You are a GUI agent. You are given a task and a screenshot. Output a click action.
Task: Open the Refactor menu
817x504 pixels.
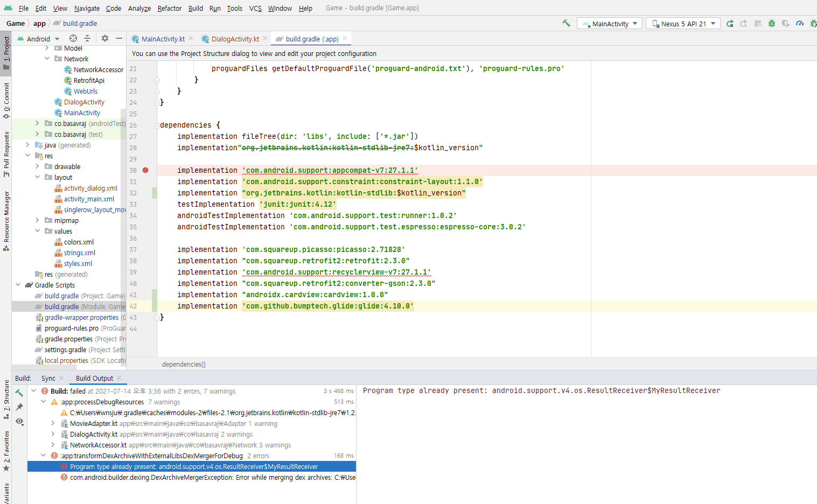(x=169, y=8)
